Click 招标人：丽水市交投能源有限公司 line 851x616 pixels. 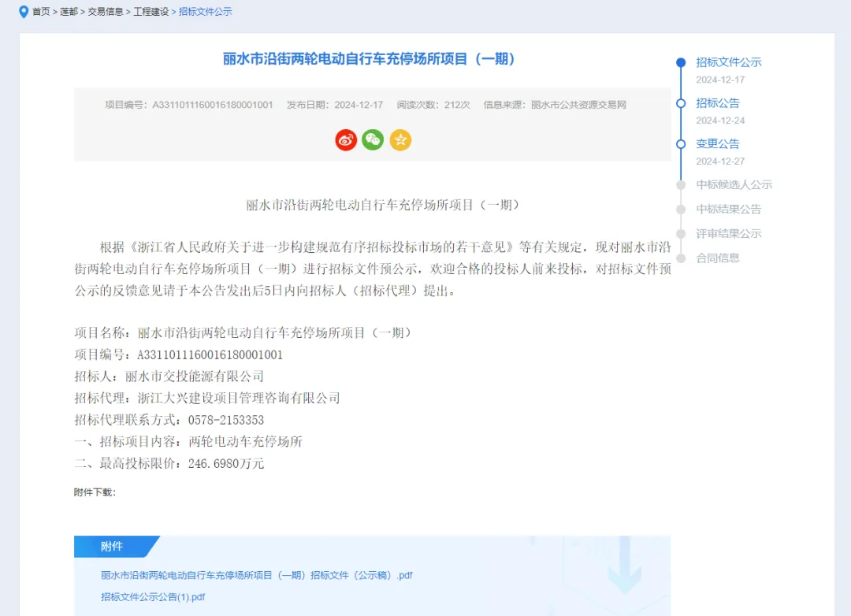[x=169, y=376]
